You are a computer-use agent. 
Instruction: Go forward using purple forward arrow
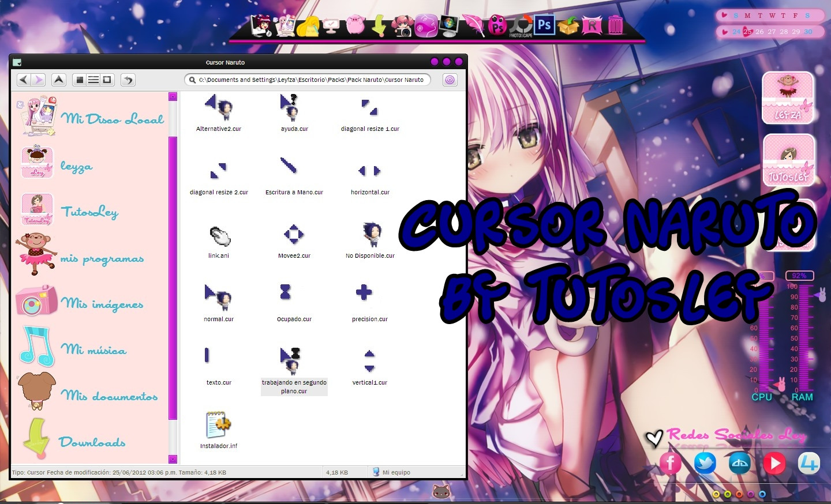coord(38,80)
